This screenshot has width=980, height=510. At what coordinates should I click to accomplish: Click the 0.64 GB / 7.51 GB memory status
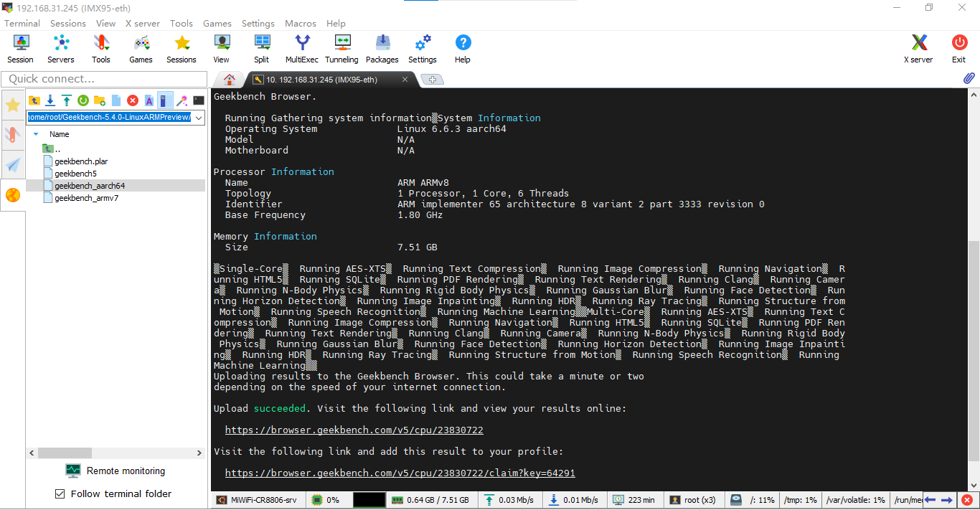pos(430,500)
